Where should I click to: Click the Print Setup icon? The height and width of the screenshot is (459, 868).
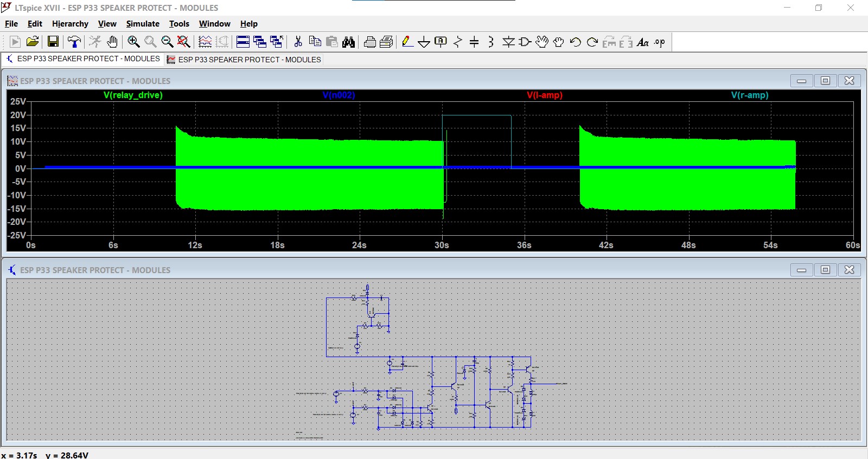point(386,42)
